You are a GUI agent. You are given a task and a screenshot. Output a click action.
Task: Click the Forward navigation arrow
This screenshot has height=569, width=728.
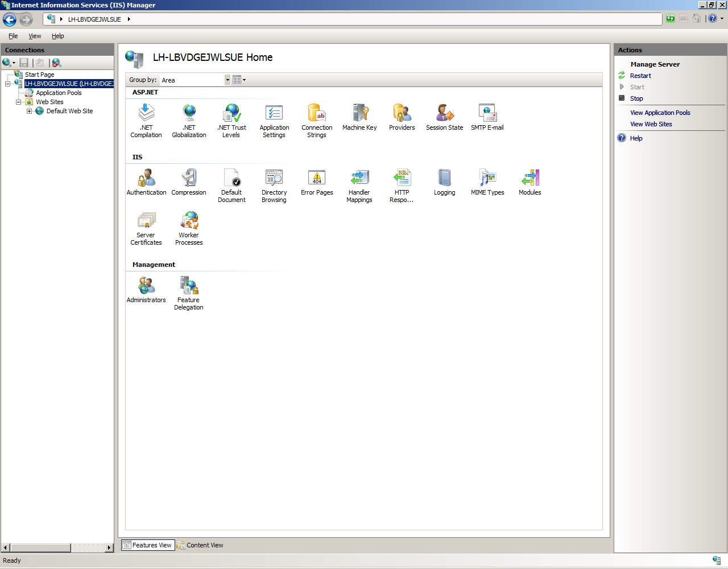(26, 19)
